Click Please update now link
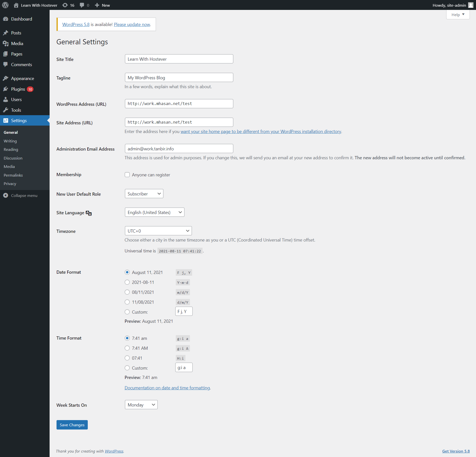Image resolution: width=476 pixels, height=457 pixels. pyautogui.click(x=132, y=24)
